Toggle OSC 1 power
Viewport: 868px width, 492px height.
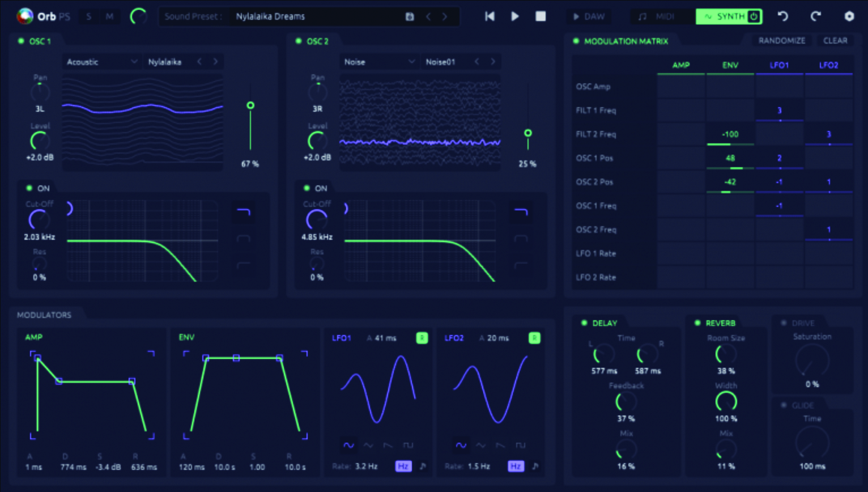click(21, 41)
